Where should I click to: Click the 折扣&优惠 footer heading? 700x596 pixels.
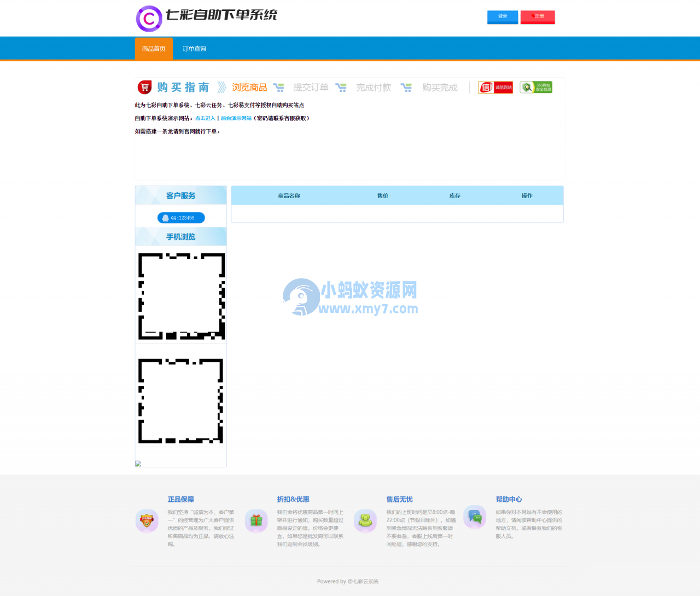click(x=293, y=499)
